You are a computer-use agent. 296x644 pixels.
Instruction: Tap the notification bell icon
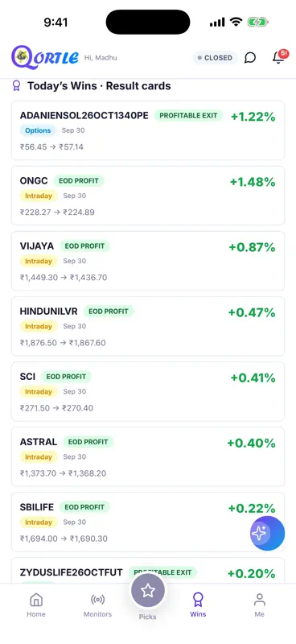[x=280, y=57]
